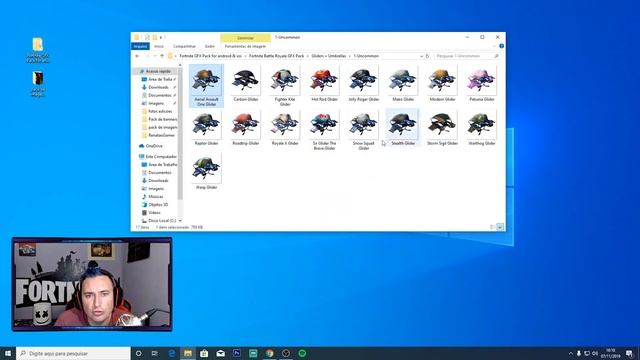Viewport: 640px width, 360px height.
Task: Click the taskbar search box
Action: (x=73, y=353)
